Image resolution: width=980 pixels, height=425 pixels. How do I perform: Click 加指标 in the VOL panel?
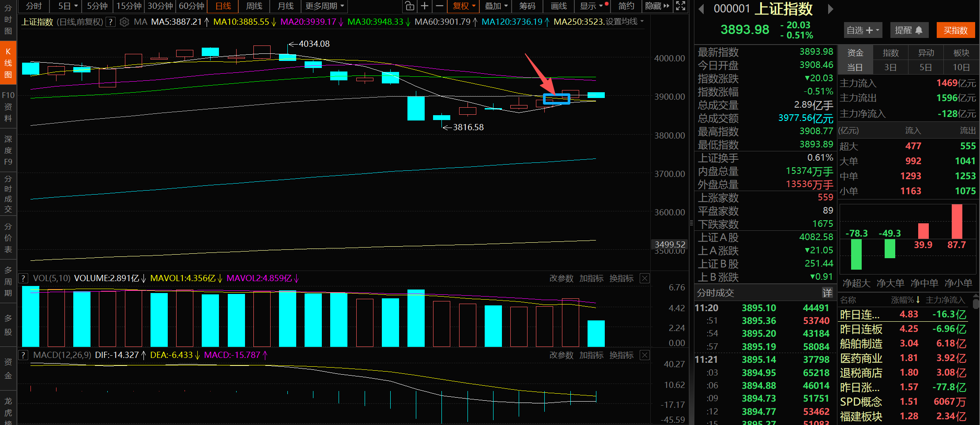coord(591,278)
